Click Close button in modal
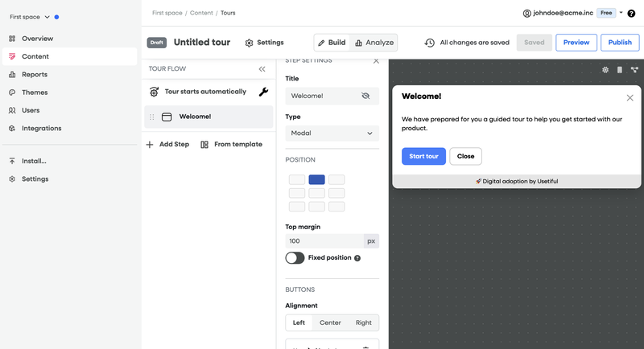This screenshot has height=349, width=644. [x=466, y=156]
